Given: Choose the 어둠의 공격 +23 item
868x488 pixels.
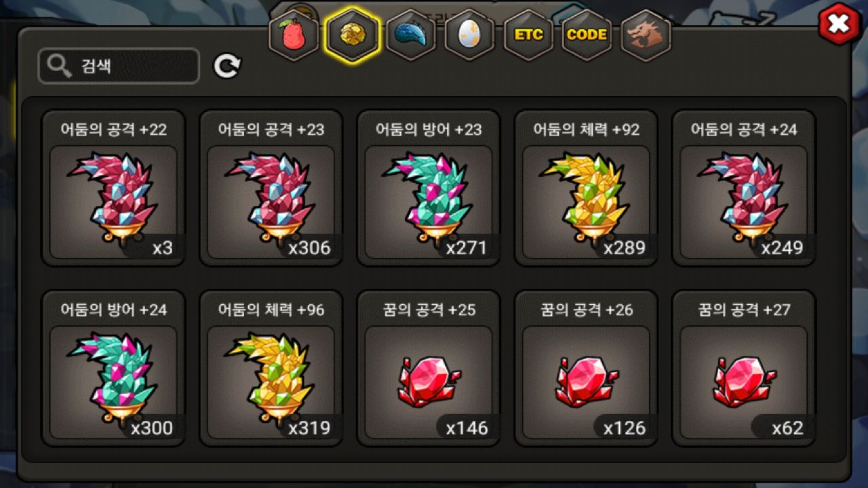Looking at the screenshot, I should [271, 188].
